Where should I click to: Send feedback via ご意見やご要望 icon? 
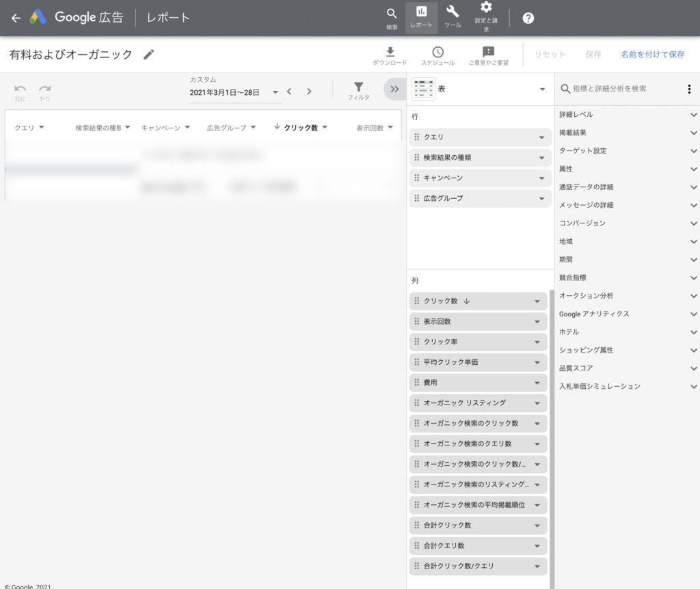488,52
